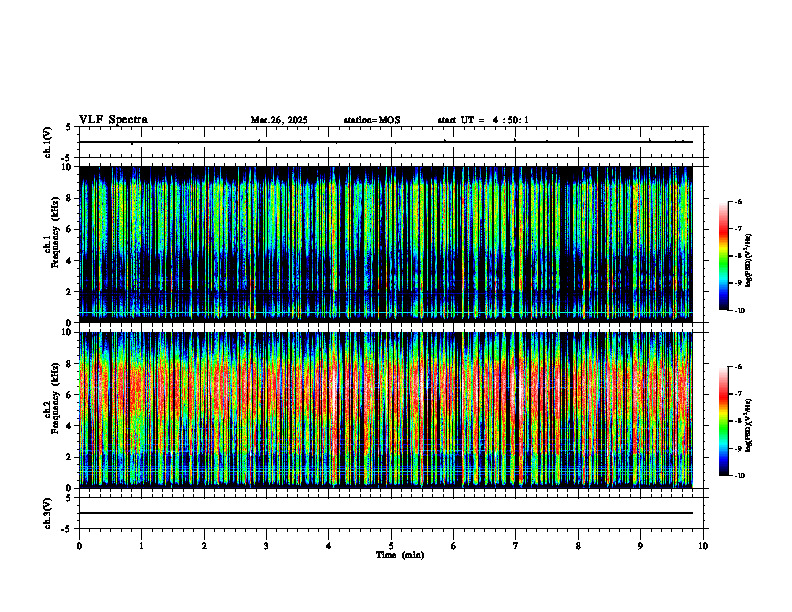Click the station=MOS label

[x=372, y=120]
